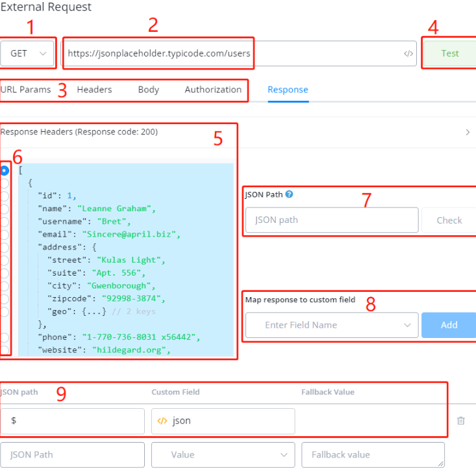Select the radio button for the "phone" line
Screen dimensions: 476x468
point(5,337)
